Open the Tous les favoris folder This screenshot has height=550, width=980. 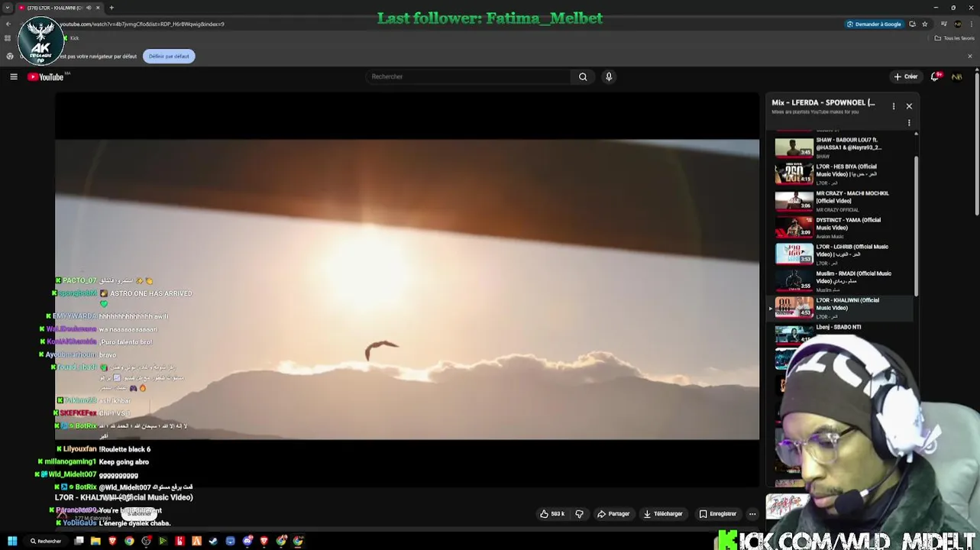click(x=955, y=38)
